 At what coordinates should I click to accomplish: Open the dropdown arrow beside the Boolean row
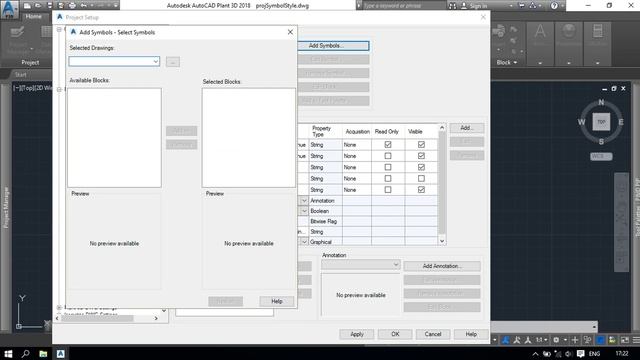pyautogui.click(x=304, y=211)
